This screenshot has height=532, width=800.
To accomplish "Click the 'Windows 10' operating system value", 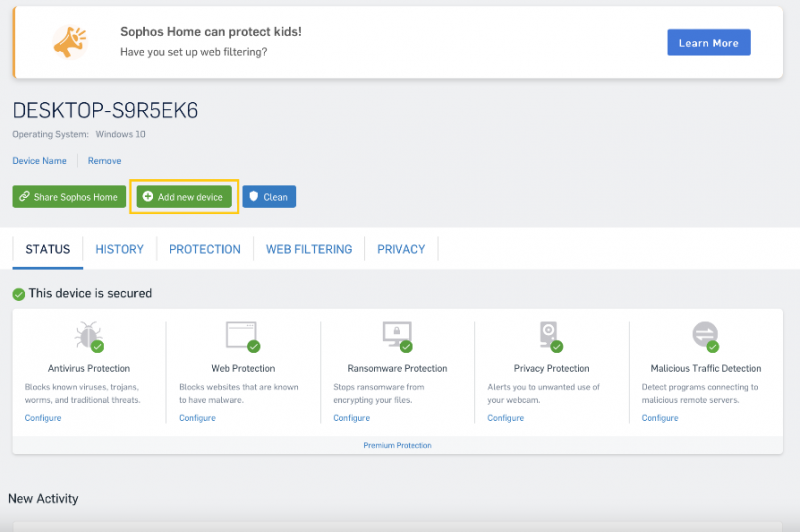I will 120,134.
